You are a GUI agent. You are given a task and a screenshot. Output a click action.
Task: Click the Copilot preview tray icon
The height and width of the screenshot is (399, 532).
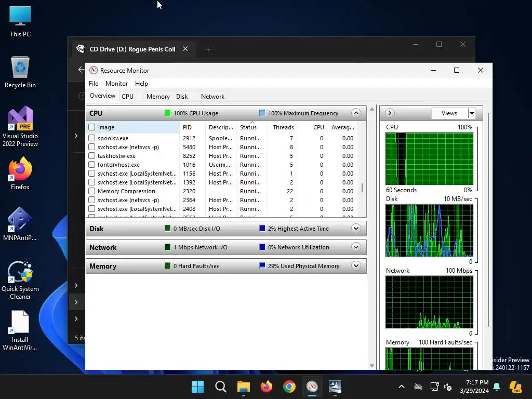515,387
